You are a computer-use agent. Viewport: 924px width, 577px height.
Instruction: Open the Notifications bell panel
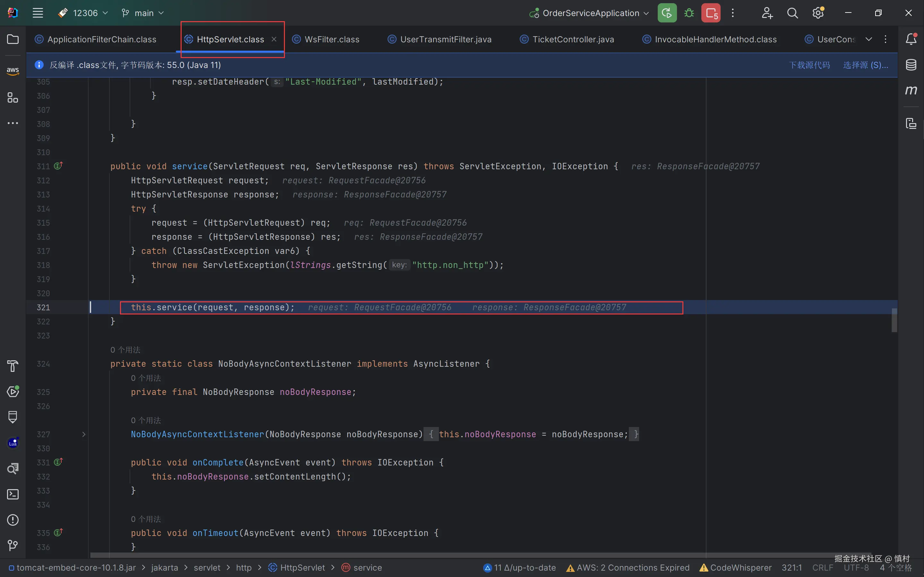click(x=911, y=39)
